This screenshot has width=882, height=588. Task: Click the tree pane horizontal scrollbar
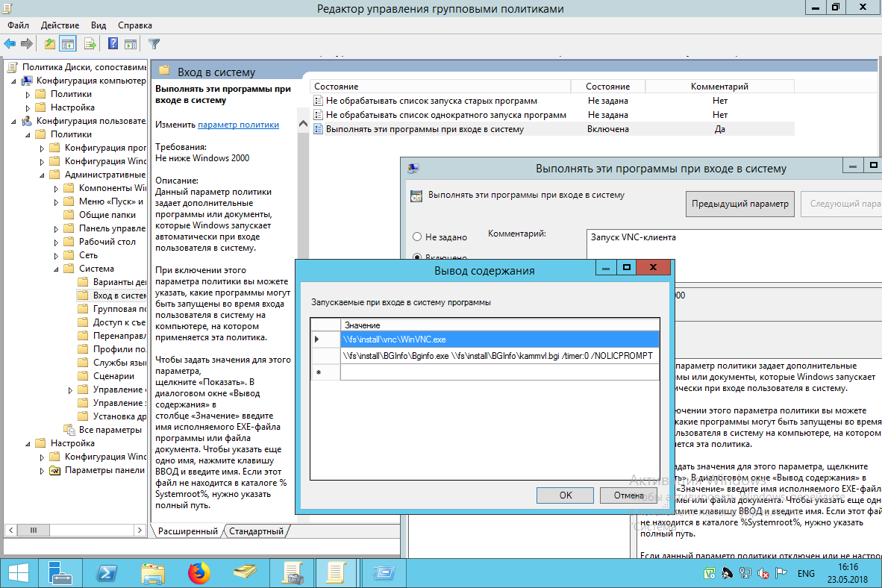point(75,530)
